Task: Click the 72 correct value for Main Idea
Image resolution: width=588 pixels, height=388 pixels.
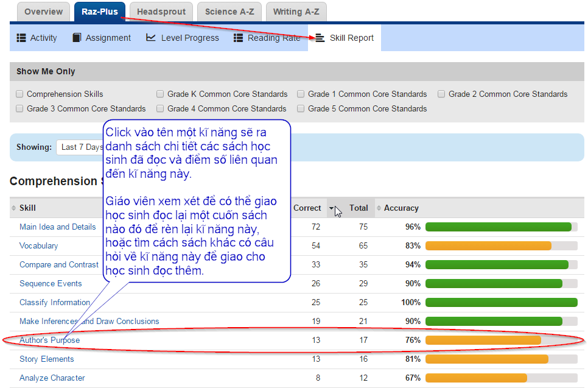Action: tap(316, 227)
